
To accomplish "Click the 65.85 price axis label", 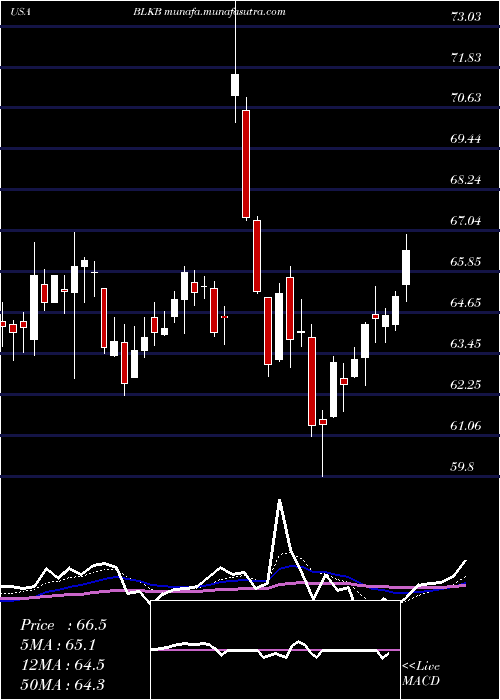I will (466, 262).
